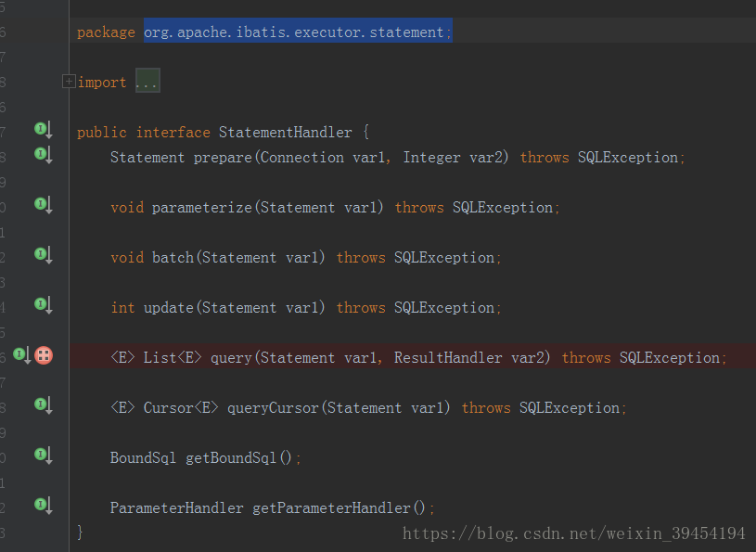Click implementations gutter icon on queryCursor method line

43,406
